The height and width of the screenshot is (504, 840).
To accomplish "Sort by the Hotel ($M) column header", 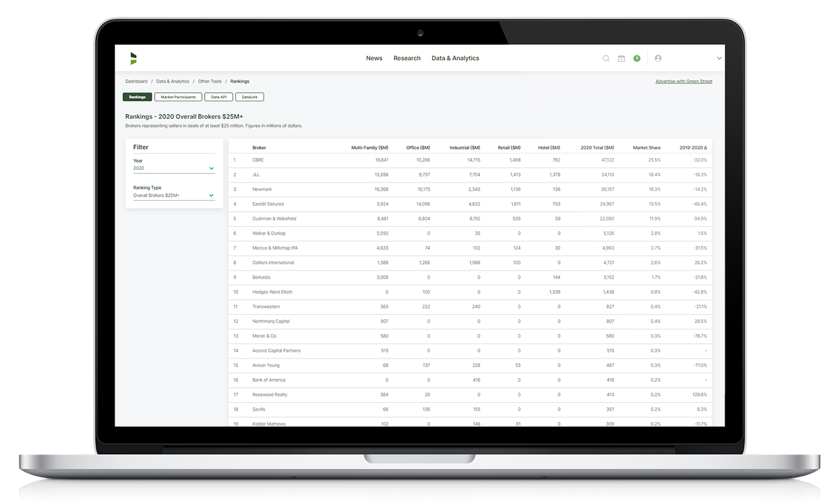I will point(549,147).
